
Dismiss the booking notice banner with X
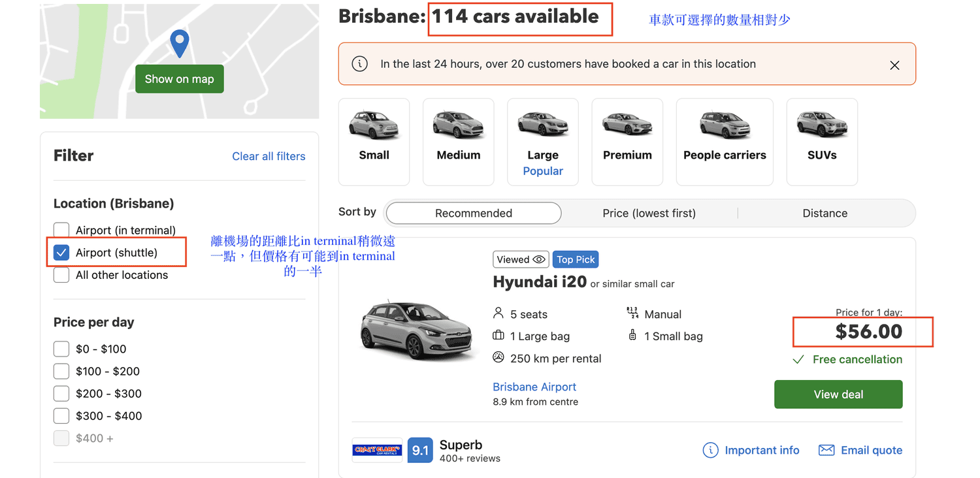pyautogui.click(x=894, y=65)
